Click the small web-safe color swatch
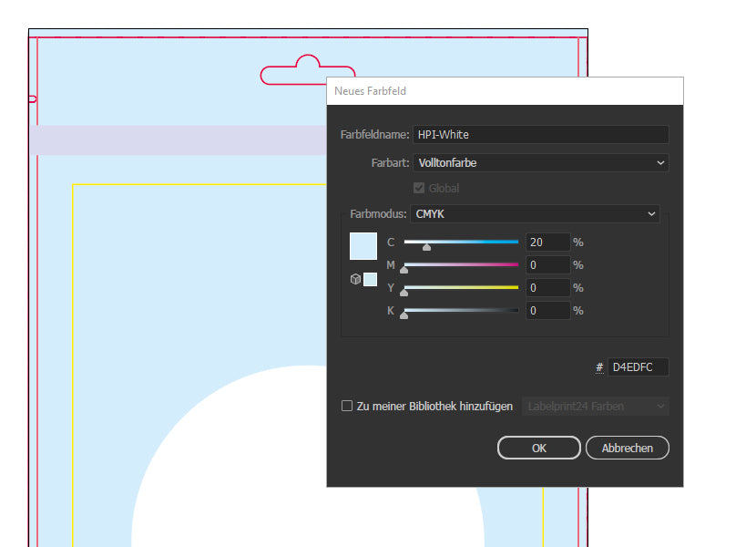Viewport: 756px width, 547px height. click(x=371, y=279)
